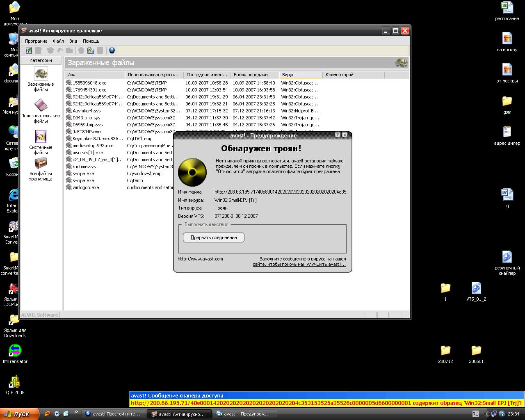The width and height of the screenshot is (525, 420).
Task: Click the virus report submission link
Action: (x=299, y=262)
